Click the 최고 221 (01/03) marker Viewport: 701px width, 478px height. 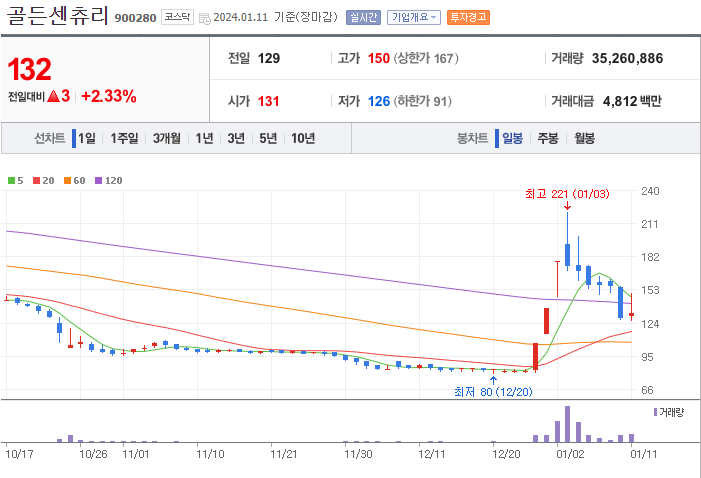567,194
